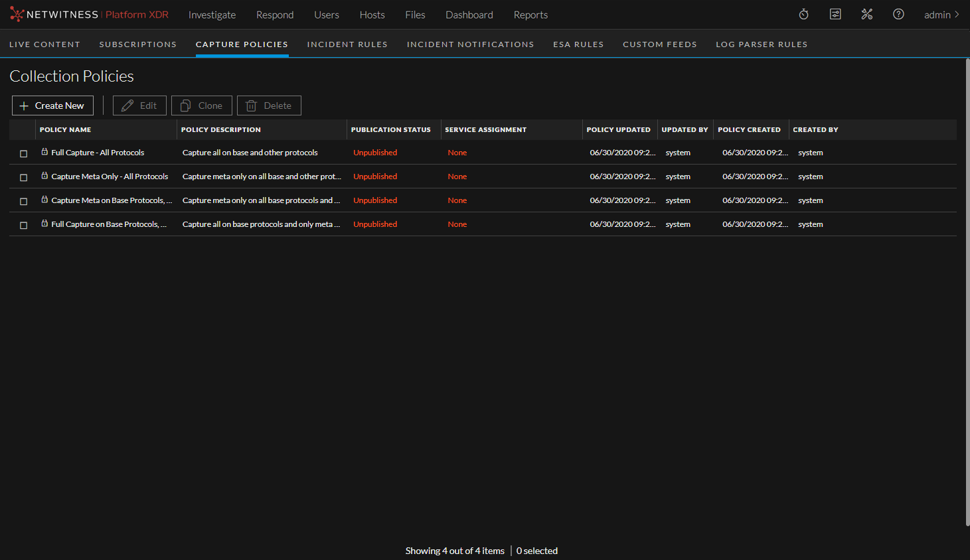Check the Full Capture - All Protocols row checkbox
Viewport: 970px width, 560px height.
click(23, 153)
